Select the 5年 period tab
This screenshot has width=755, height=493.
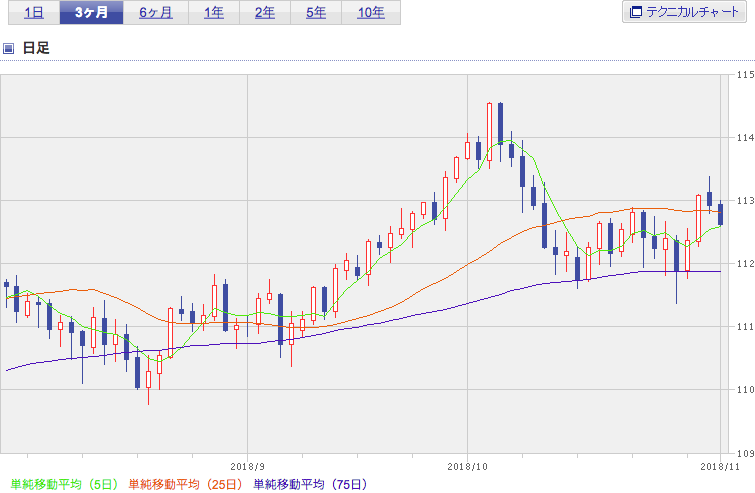click(x=316, y=12)
